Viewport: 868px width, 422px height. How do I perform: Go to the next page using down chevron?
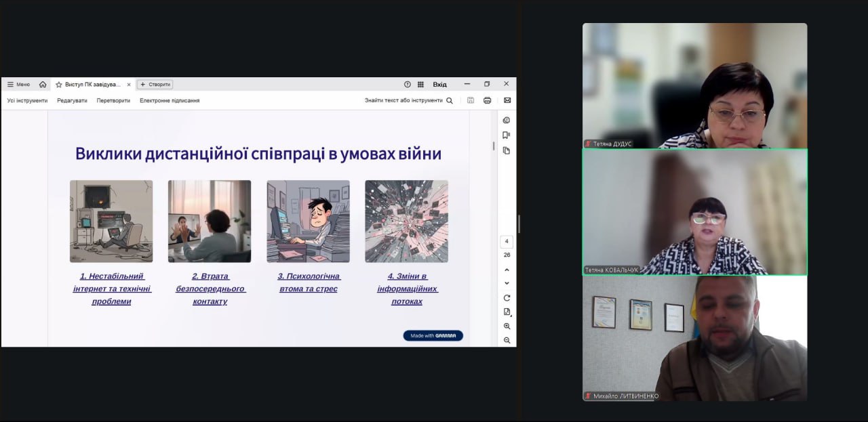coord(507,283)
